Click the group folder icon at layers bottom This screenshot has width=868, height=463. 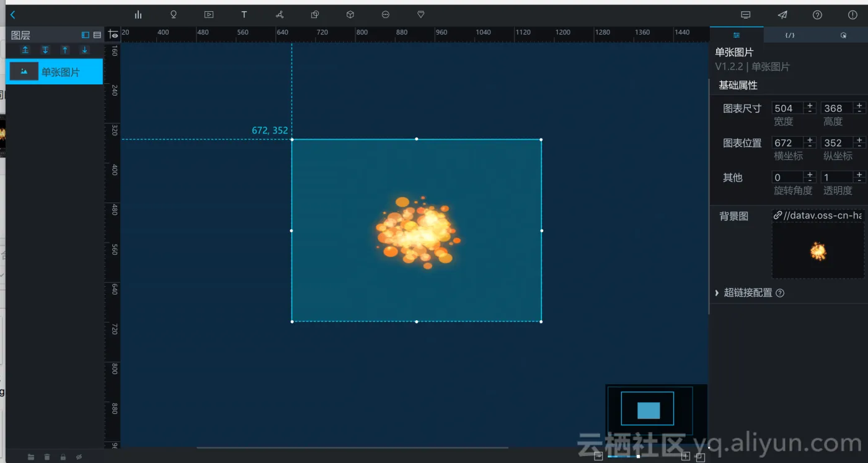(31, 457)
